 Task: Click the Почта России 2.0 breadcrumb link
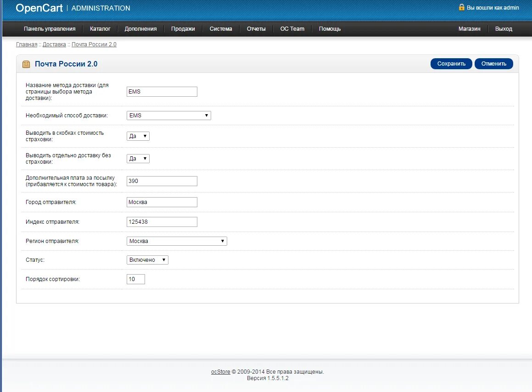point(94,44)
